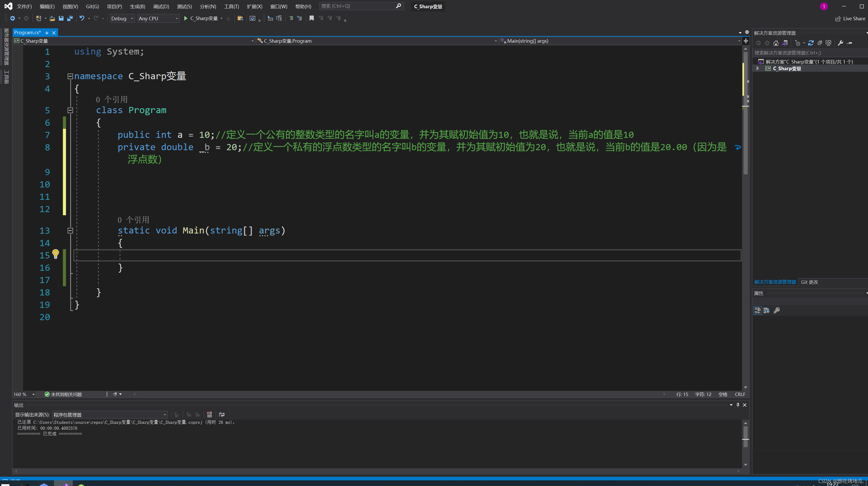Screen dimensions: 868x486
Task: Expand the C_Sharp变量 project node in Solution Explorer
Action: point(758,68)
